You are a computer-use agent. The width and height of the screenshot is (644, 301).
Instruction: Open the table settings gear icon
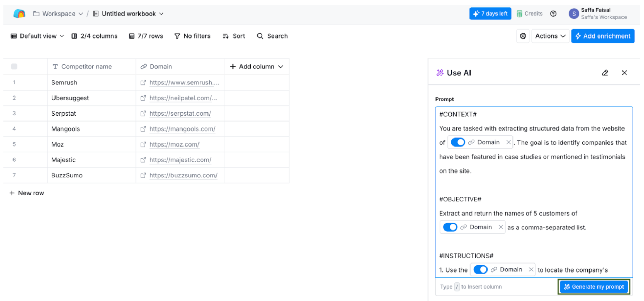523,36
